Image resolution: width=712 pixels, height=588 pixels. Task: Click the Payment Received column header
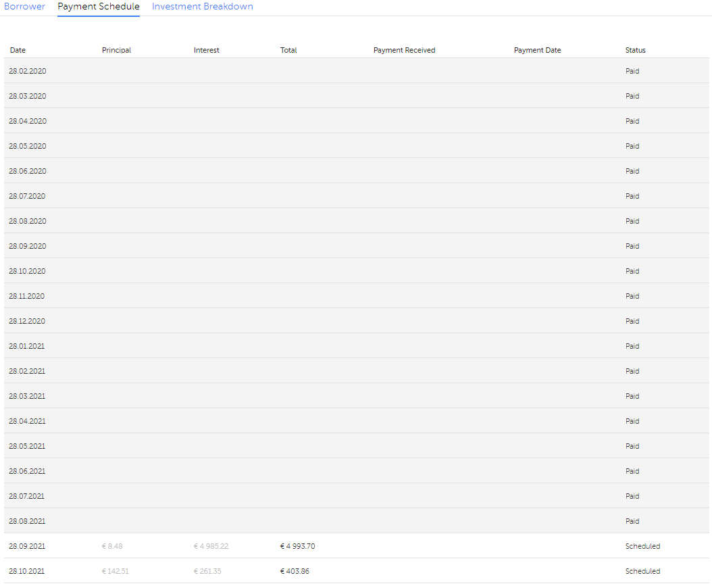[x=404, y=50]
